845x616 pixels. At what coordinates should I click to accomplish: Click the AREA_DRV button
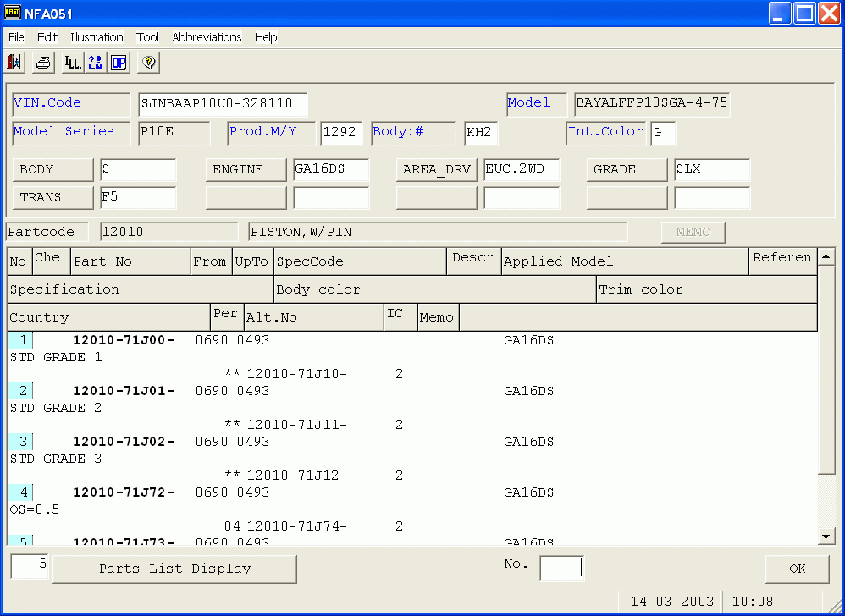tap(436, 169)
